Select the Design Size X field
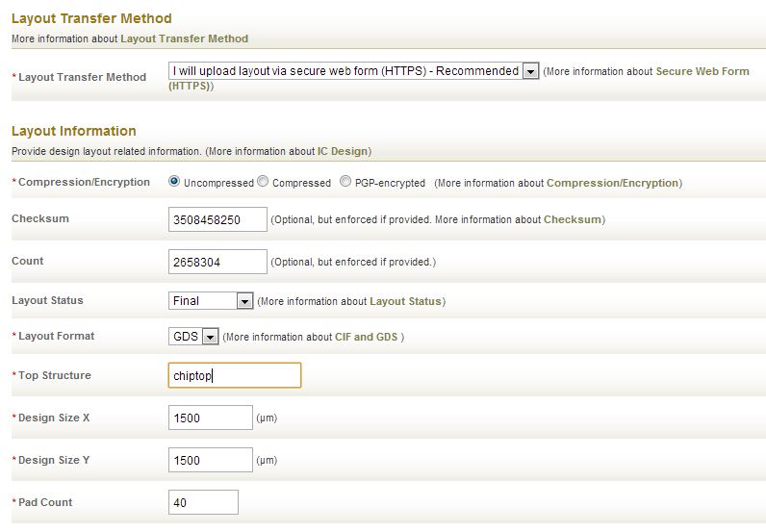The image size is (766, 532). pos(211,418)
